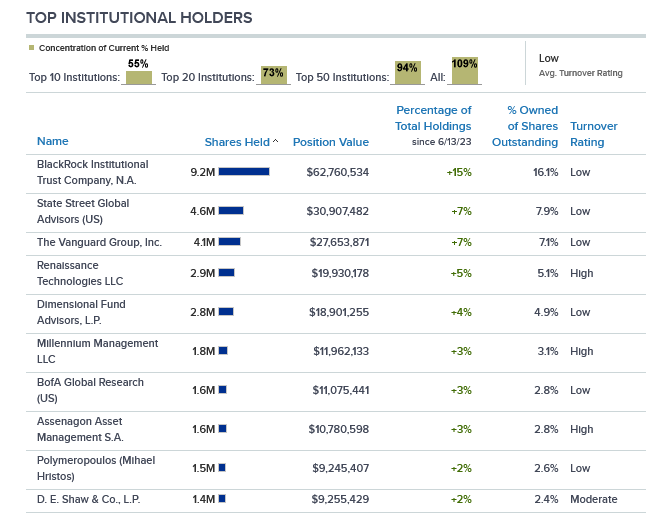Click the Top 50 Institutions 94% bar
Image resolution: width=666 pixels, height=527 pixels.
coord(408,73)
